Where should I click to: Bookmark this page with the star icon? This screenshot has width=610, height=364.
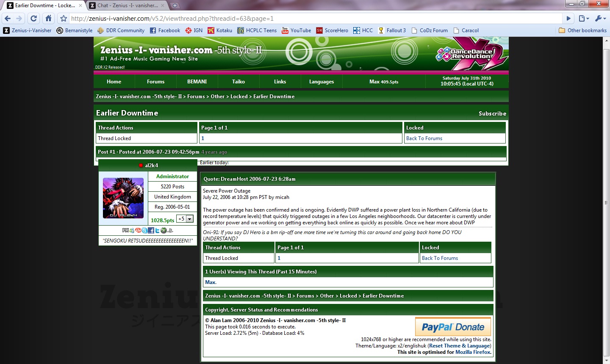(64, 18)
